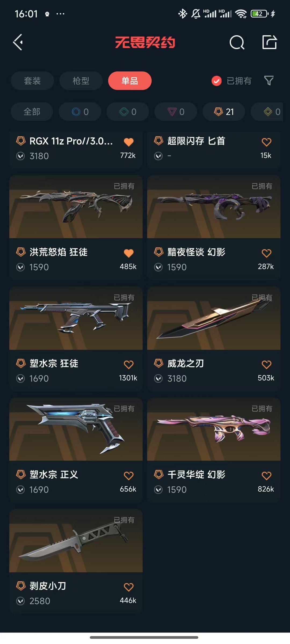290x644 pixels.
Task: Favorite the 超限闪存 匕首 heart icon
Action: coord(266,142)
